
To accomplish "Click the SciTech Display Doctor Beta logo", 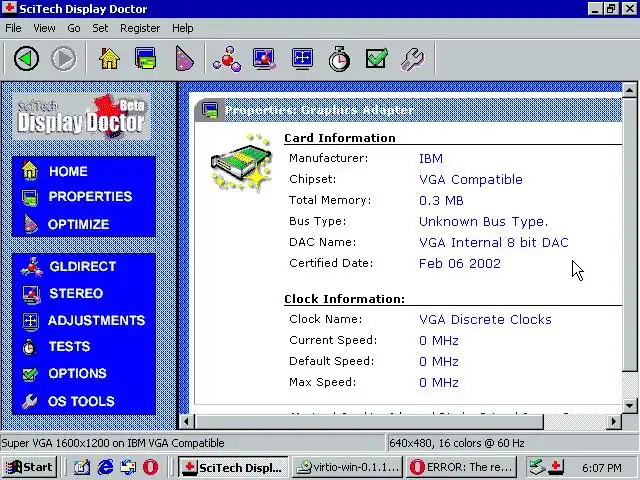I will pyautogui.click(x=81, y=117).
